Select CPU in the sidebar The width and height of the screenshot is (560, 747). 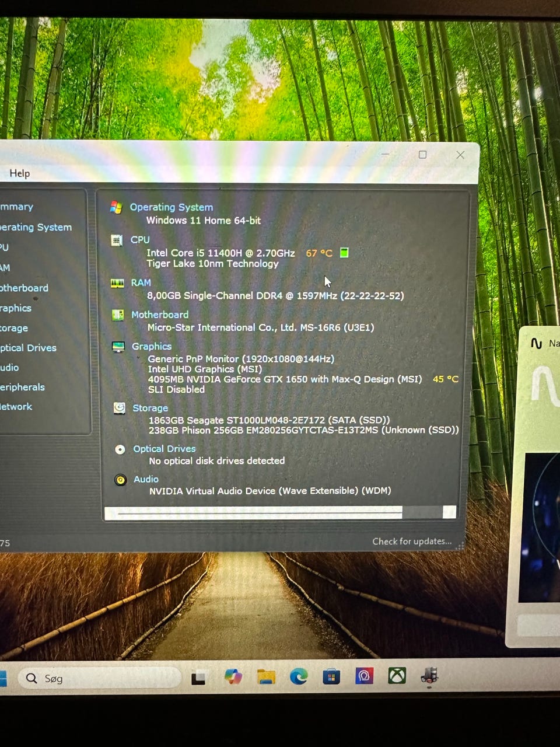click(4, 247)
